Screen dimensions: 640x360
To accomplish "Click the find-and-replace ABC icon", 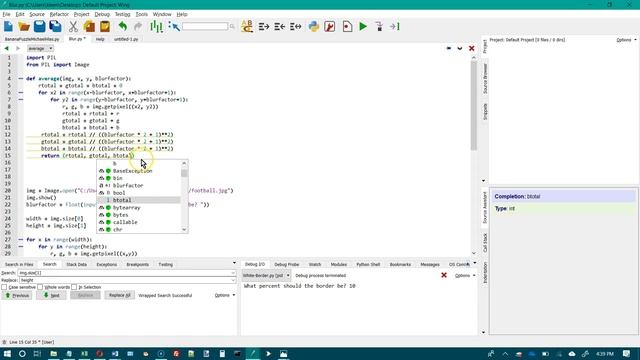I will coord(247,27).
